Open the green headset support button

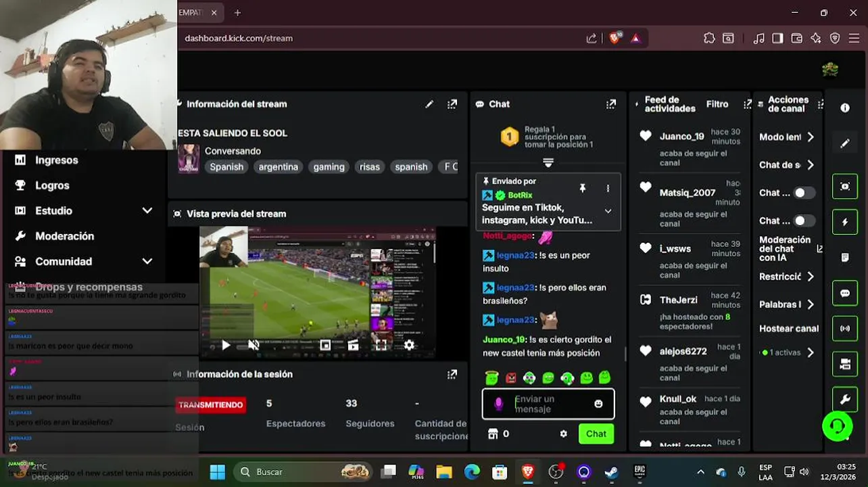(x=837, y=426)
